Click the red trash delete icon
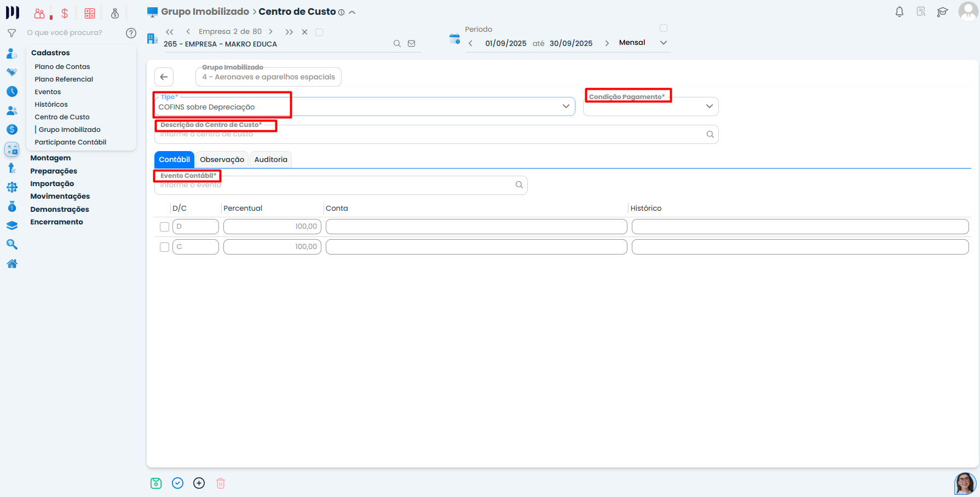 221,483
